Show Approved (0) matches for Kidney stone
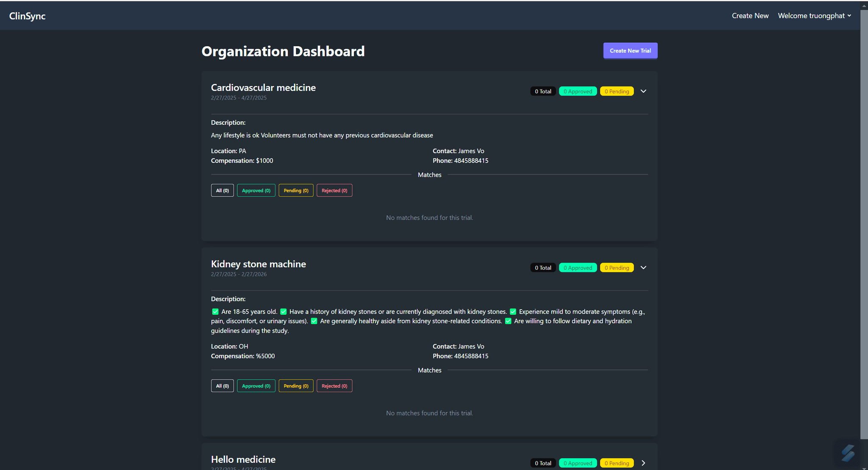 coord(256,386)
